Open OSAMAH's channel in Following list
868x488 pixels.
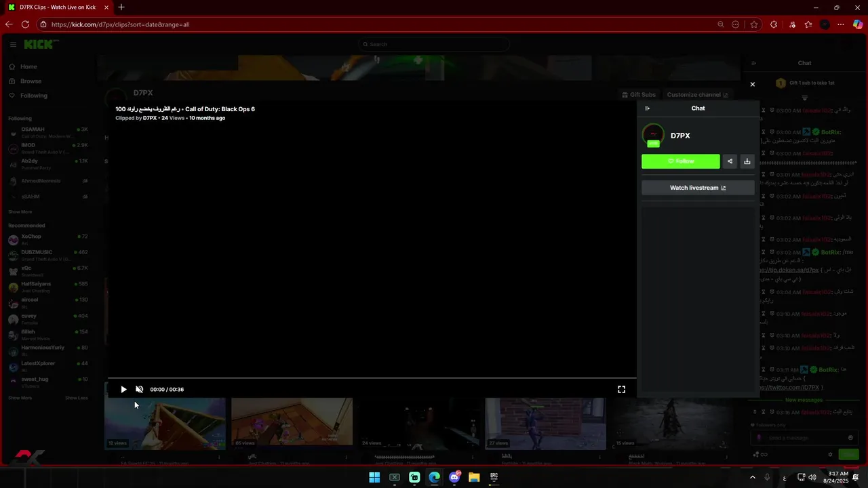[48, 132]
